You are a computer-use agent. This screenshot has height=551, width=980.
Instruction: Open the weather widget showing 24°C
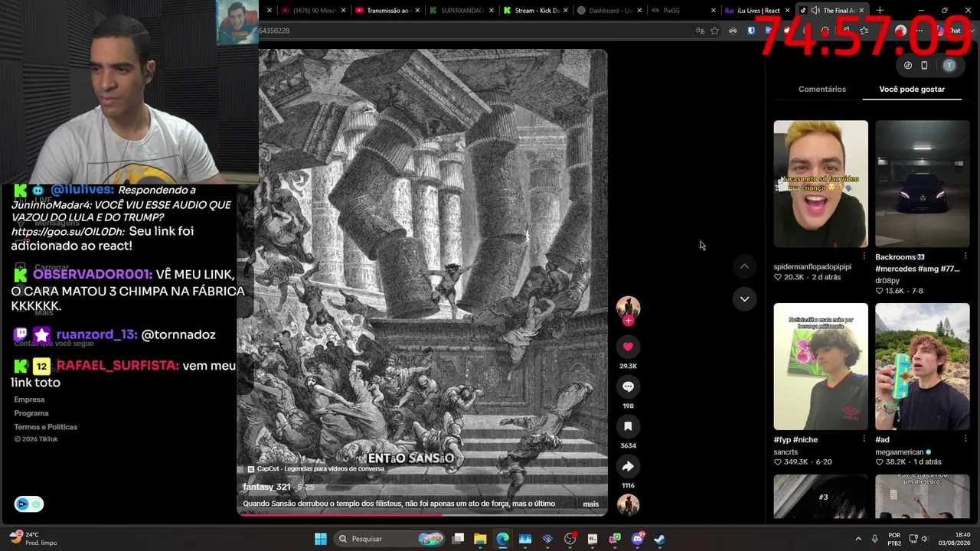coord(34,539)
